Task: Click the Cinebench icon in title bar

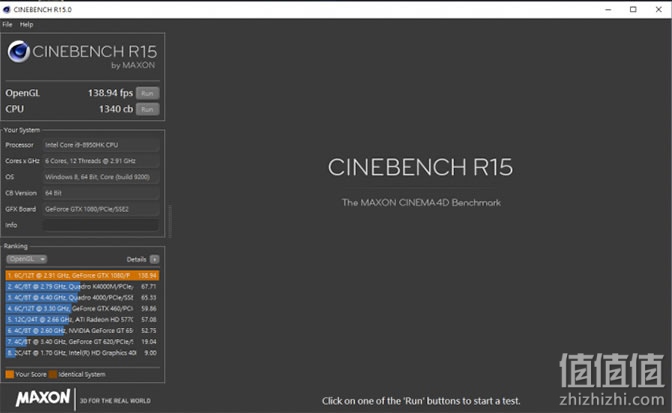Action: [x=6, y=9]
